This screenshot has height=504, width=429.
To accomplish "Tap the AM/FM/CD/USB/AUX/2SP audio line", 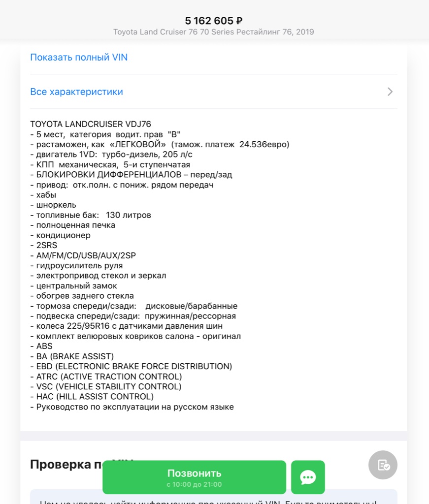I will (83, 255).
